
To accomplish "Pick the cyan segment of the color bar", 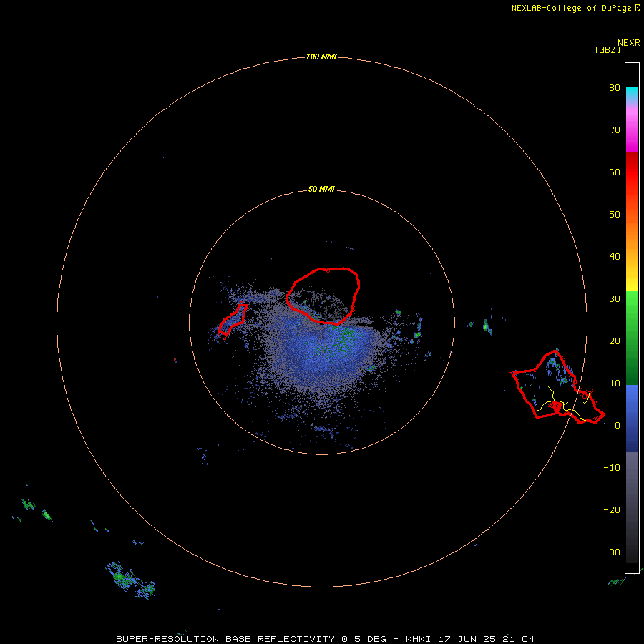I will click(x=632, y=94).
